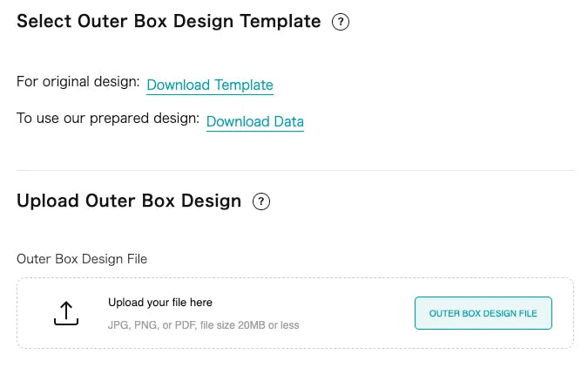Image resolution: width=588 pixels, height=382 pixels.
Task: Click the "Outer Box Design File" field label
Action: tap(82, 259)
